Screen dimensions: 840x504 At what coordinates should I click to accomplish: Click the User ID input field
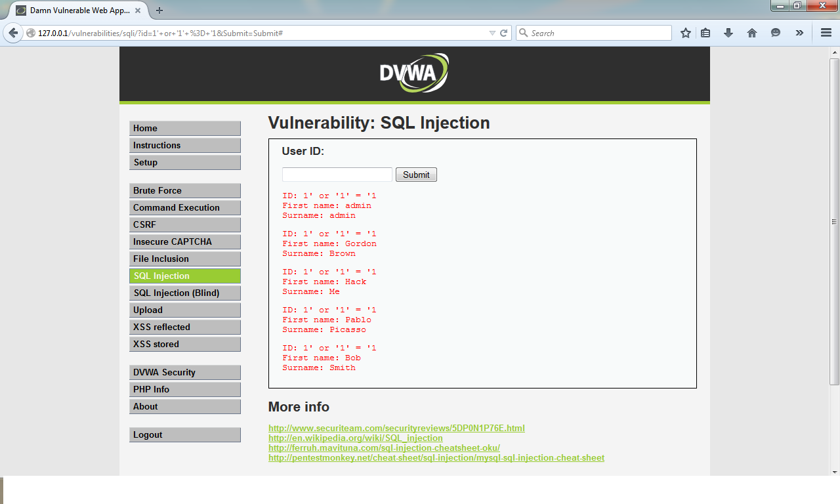[337, 174]
